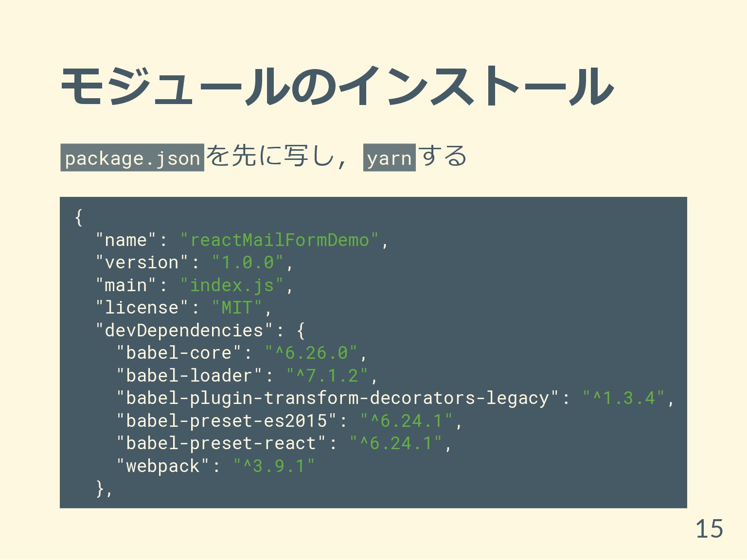This screenshot has width=747, height=560.
Task: Click the "main" key in JSON
Action: point(126,285)
